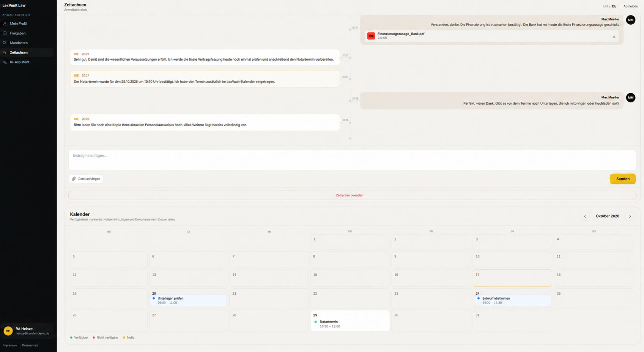This screenshot has width=644, height=352.
Task: Click Zeitachse beenden button
Action: [x=352, y=195]
